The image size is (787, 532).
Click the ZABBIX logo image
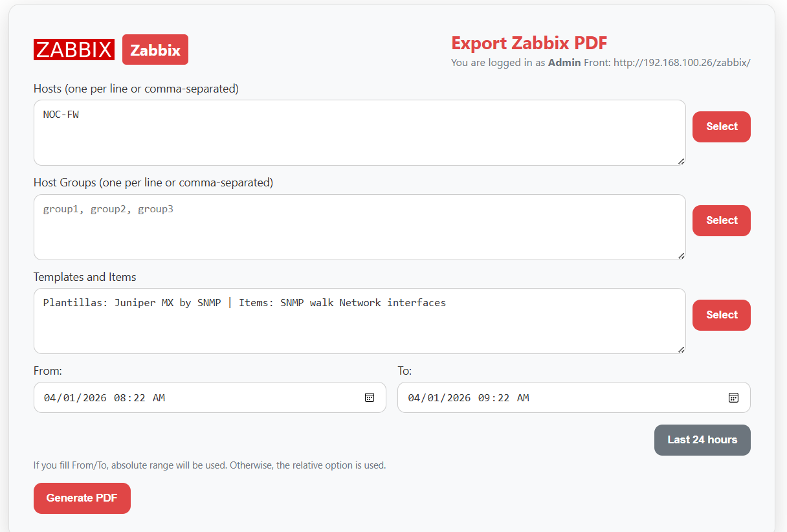tap(74, 50)
